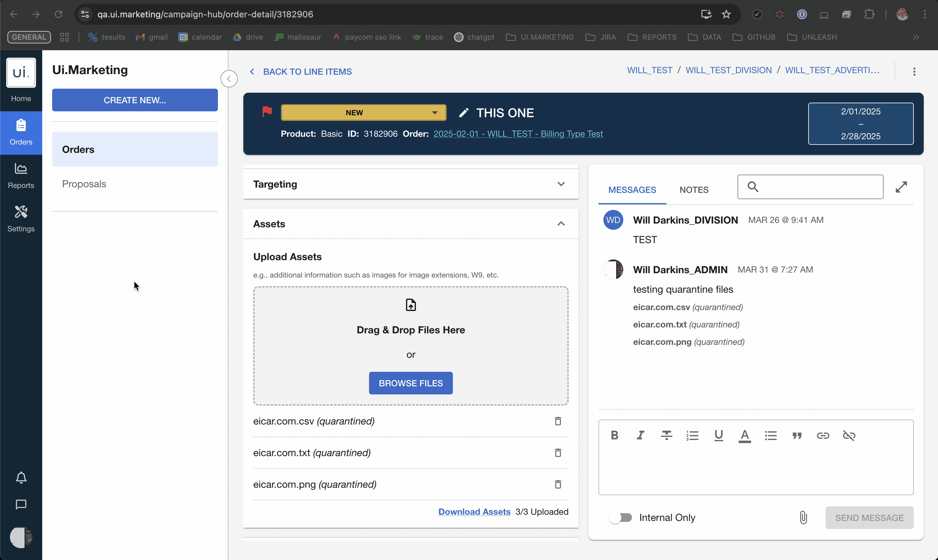The image size is (938, 560).
Task: Toggle italic formatting in editor
Action: (640, 435)
